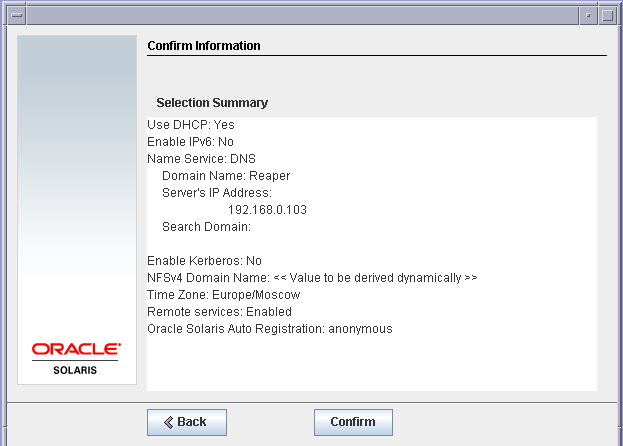Click the back arrow chevron icon
Image resolution: width=623 pixels, height=446 pixels.
[x=168, y=422]
